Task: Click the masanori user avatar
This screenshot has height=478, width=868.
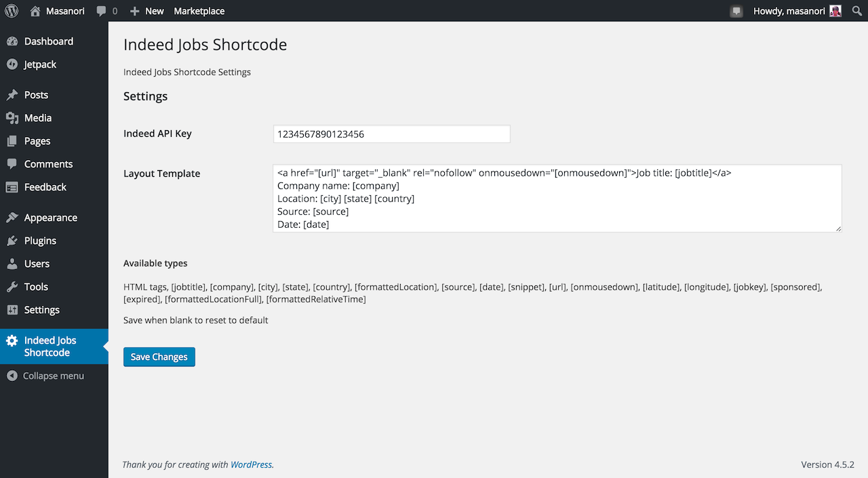Action: (835, 11)
